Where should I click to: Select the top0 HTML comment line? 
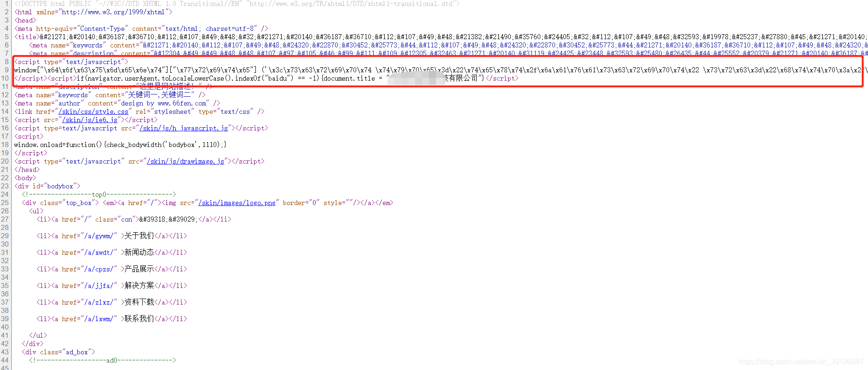click(99, 194)
